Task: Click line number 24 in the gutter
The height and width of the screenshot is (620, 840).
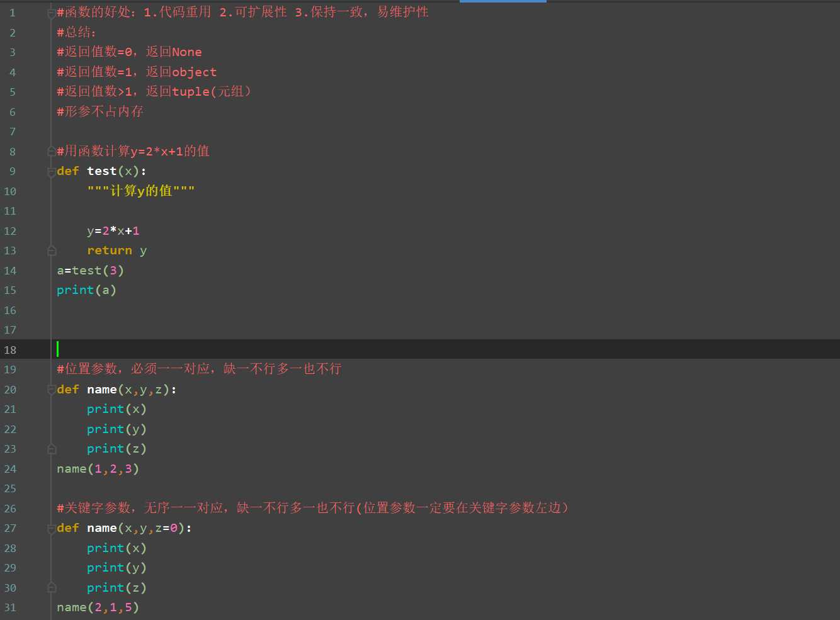Action: (x=10, y=469)
